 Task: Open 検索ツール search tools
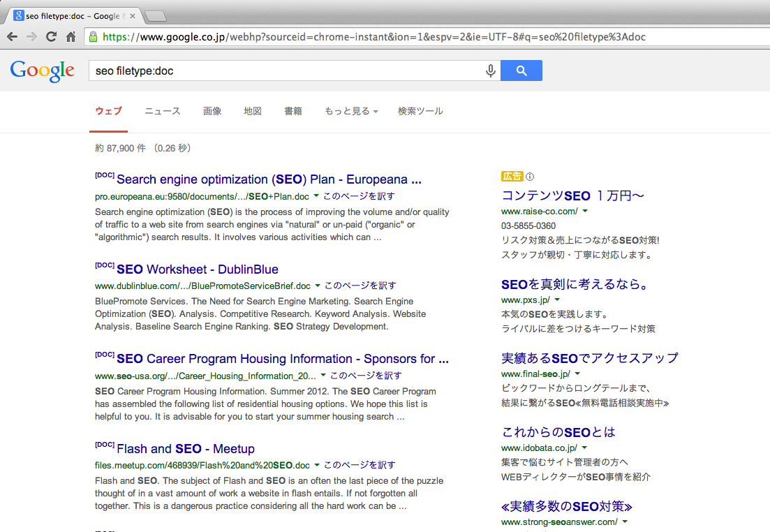[420, 112]
